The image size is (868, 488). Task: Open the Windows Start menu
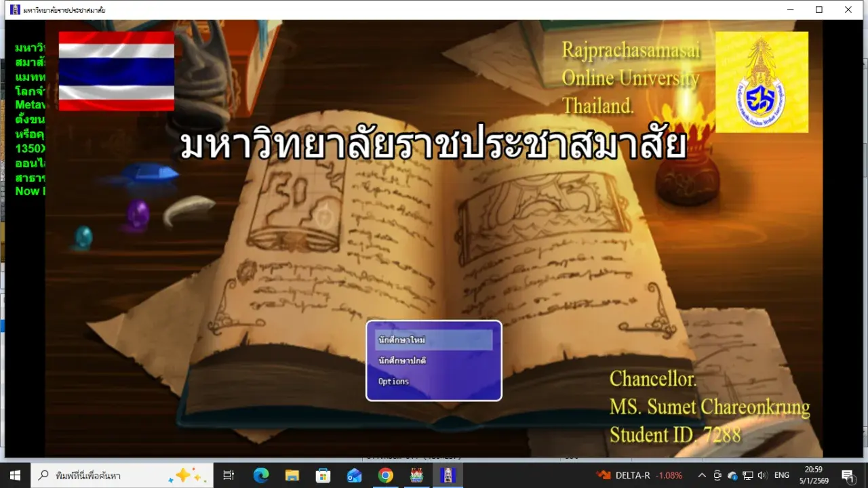[15, 475]
